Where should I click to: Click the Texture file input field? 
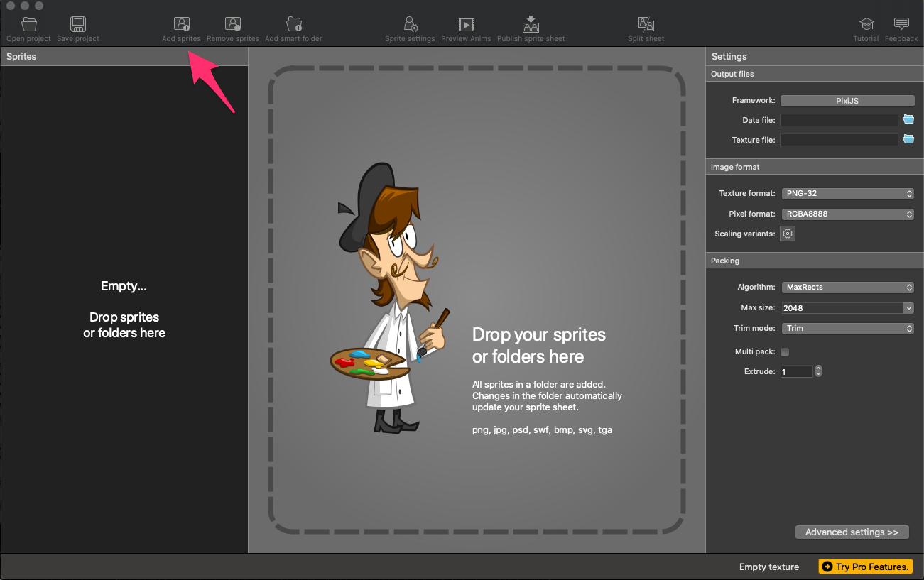coord(839,140)
